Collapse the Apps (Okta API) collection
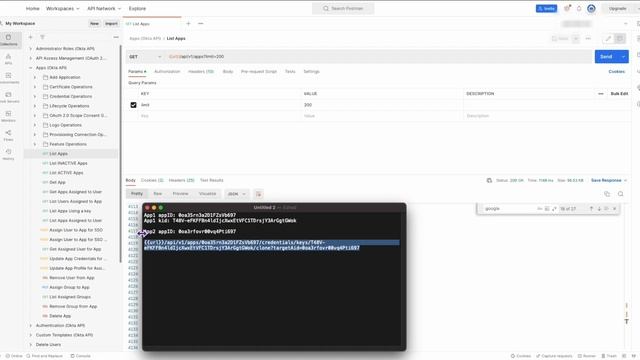 point(31,68)
